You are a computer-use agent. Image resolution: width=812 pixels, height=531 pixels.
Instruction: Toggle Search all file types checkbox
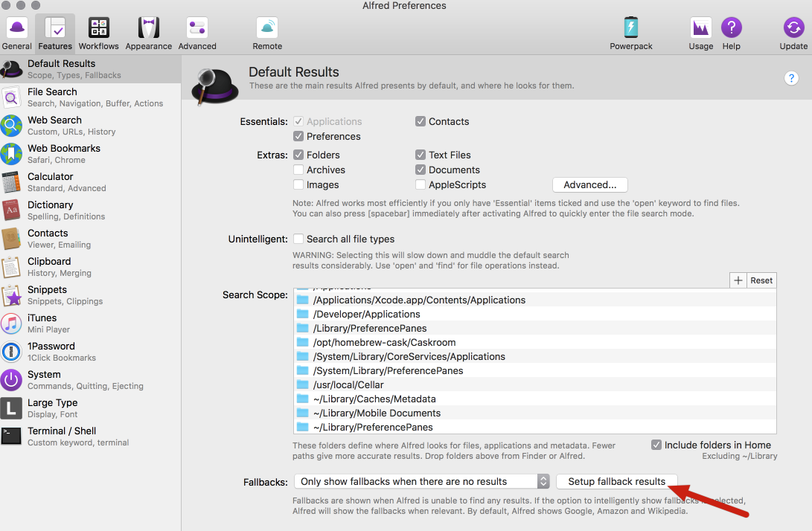[x=298, y=239]
